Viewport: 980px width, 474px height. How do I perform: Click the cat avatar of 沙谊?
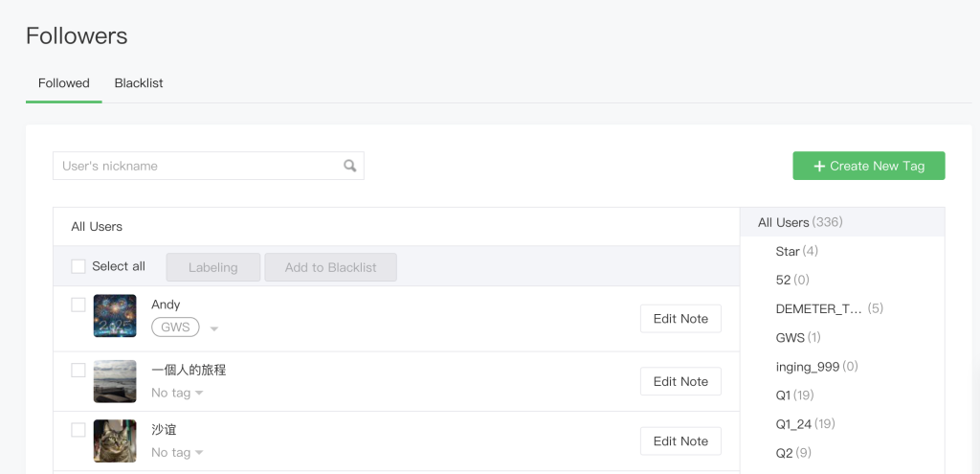tap(115, 441)
